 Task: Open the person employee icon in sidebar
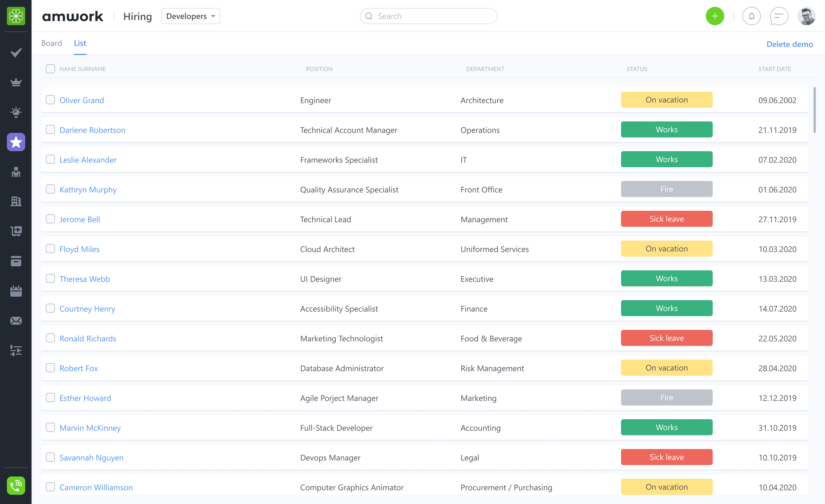coord(16,172)
